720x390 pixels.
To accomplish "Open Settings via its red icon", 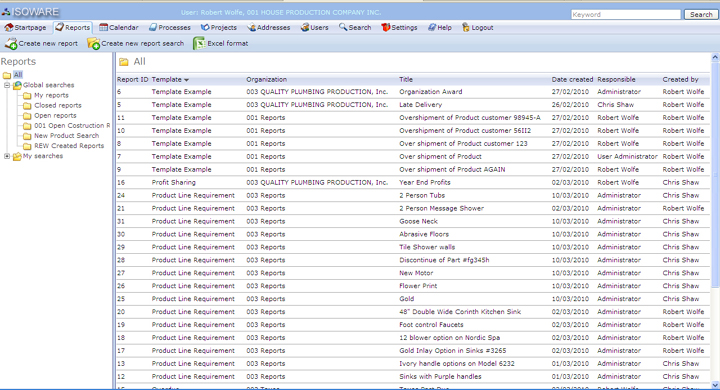I will click(386, 28).
